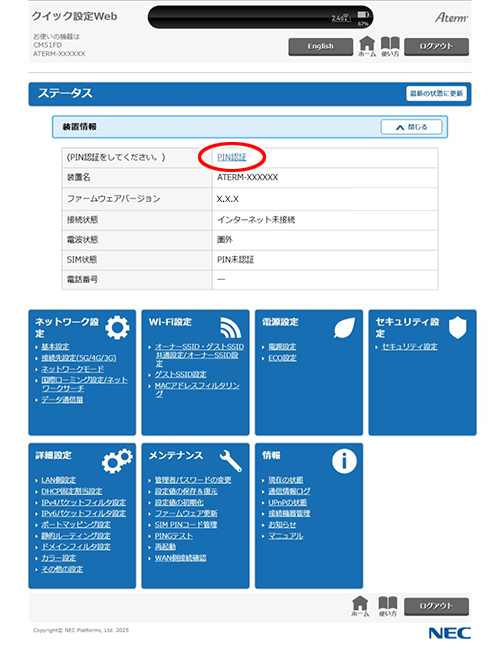Open 管理者パスワードの変更 link
The width and height of the screenshot is (500, 663).
193,480
